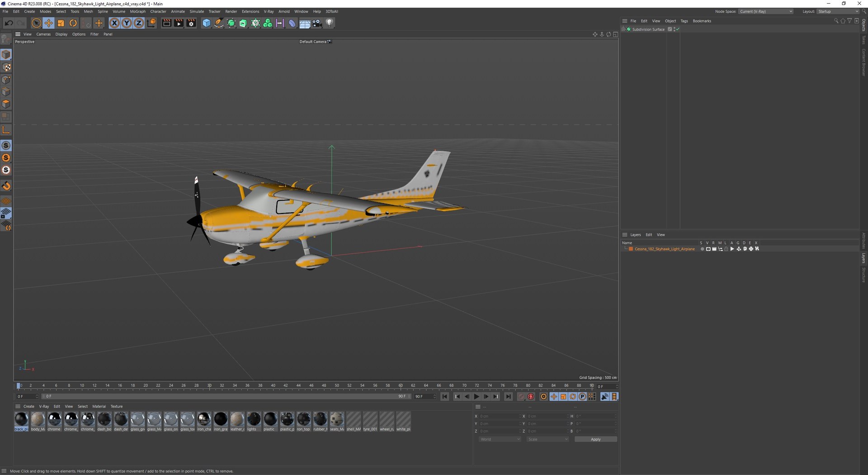
Task: Toggle the X-axis lock
Action: tap(114, 23)
